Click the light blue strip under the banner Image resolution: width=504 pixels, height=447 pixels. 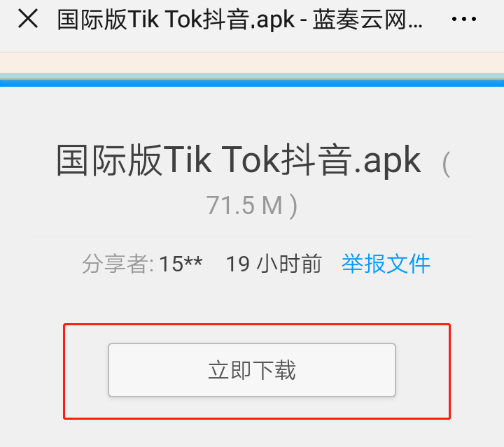tap(252, 76)
